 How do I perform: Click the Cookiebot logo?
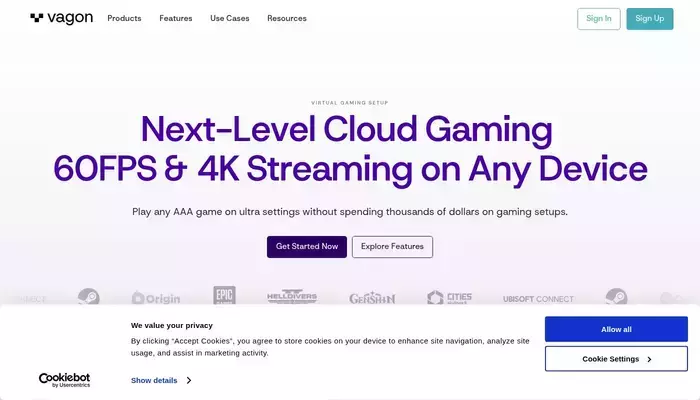pyautogui.click(x=64, y=380)
